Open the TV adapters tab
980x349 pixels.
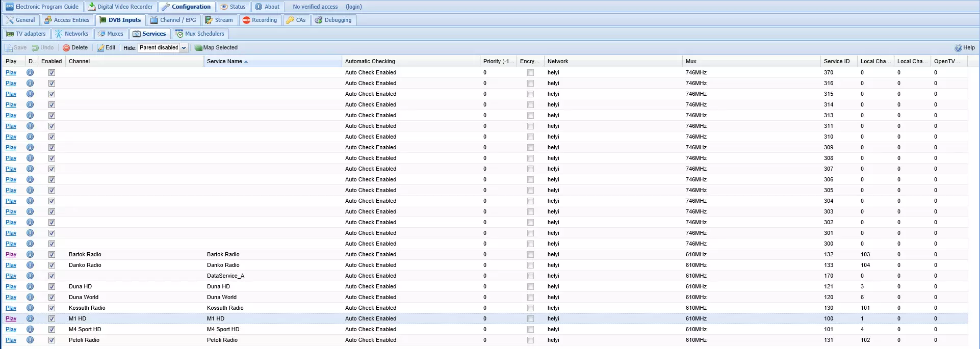(26, 34)
